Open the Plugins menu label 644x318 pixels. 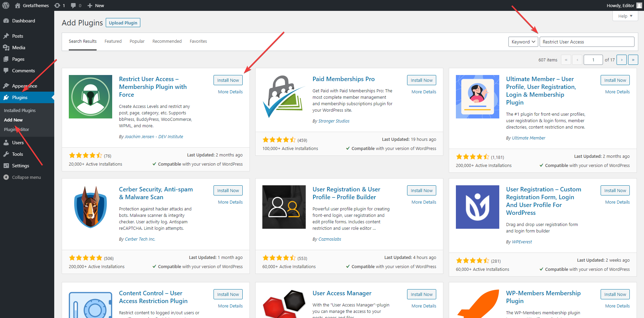click(x=20, y=97)
